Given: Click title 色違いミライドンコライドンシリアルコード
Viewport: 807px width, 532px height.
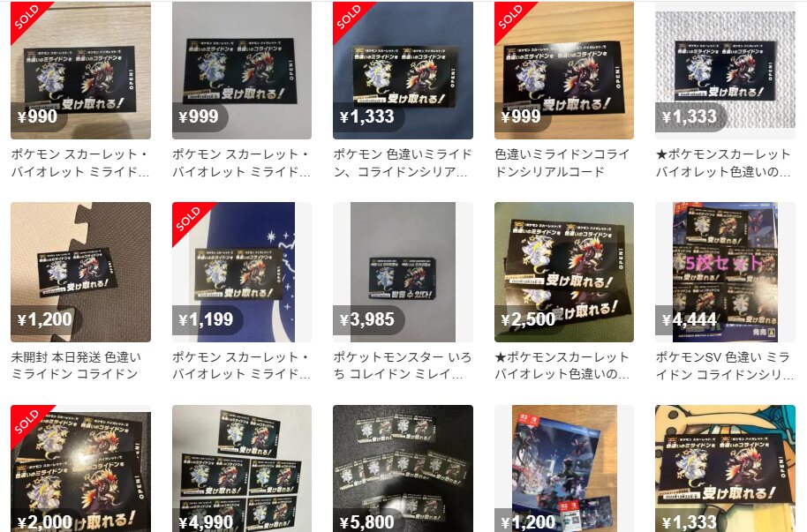Looking at the screenshot, I should pyautogui.click(x=562, y=162).
